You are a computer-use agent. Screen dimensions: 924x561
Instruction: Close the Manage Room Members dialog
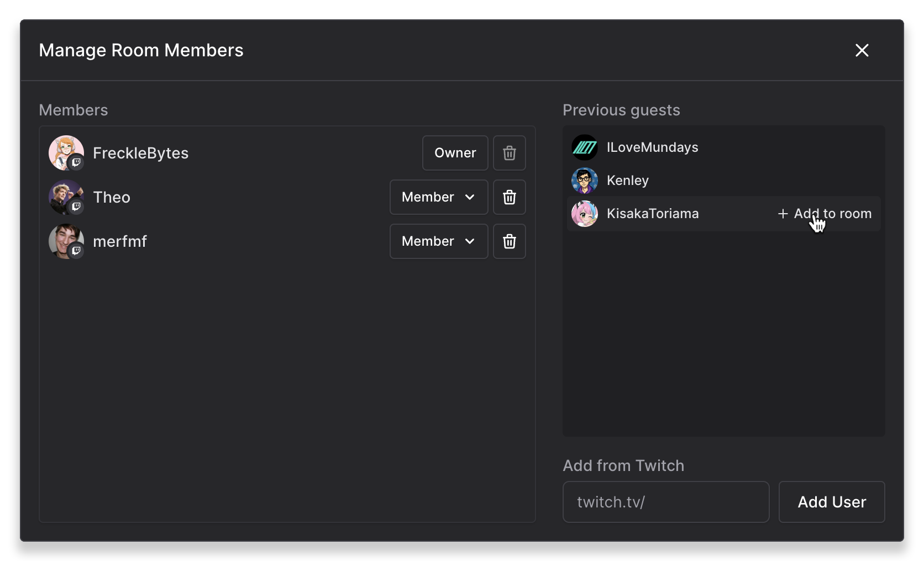(x=862, y=50)
